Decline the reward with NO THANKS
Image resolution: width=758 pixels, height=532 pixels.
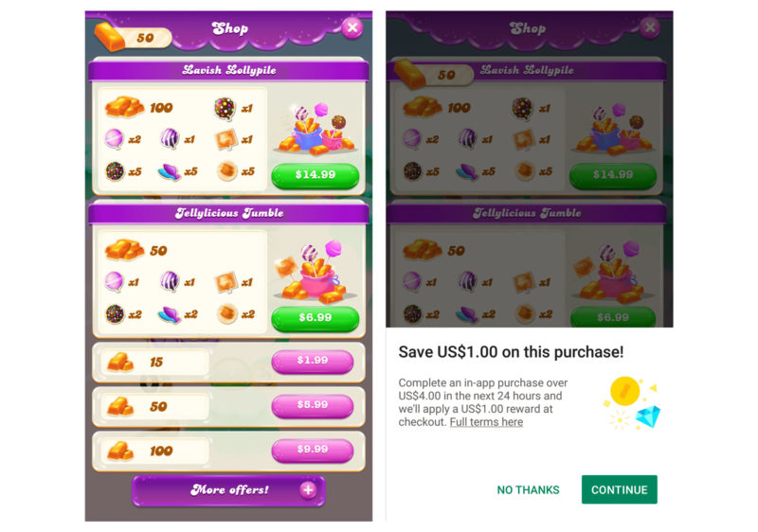pyautogui.click(x=528, y=490)
